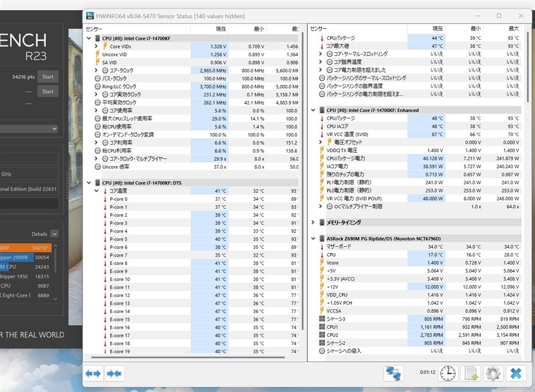Click the CPU2 fan icon

click(322, 335)
